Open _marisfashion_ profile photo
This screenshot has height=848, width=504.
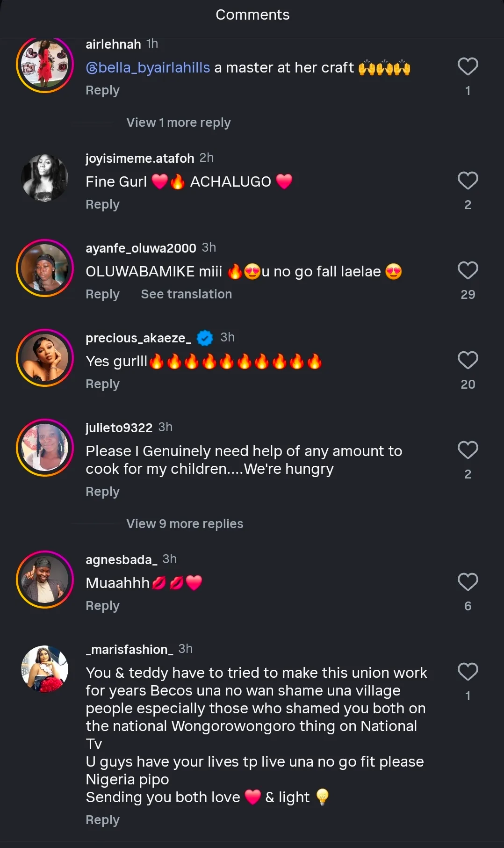click(45, 669)
